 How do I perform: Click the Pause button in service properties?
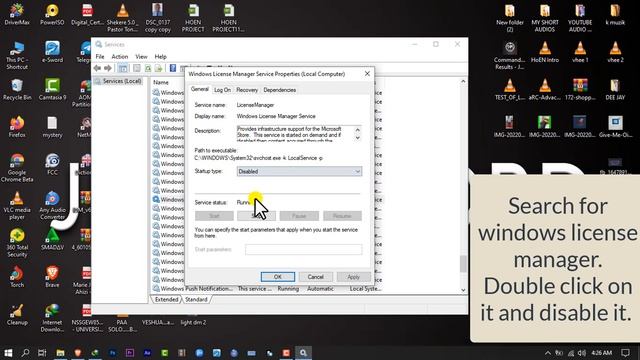click(299, 216)
